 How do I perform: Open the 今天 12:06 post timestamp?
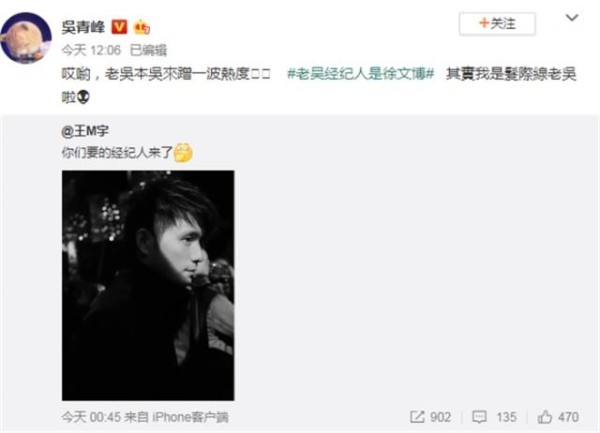[x=91, y=50]
